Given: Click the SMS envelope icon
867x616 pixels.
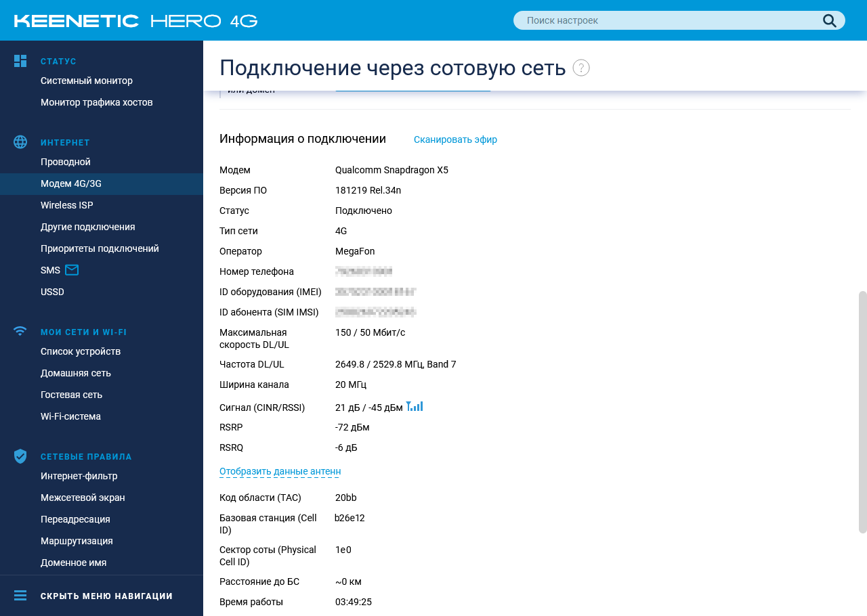Looking at the screenshot, I should (72, 270).
